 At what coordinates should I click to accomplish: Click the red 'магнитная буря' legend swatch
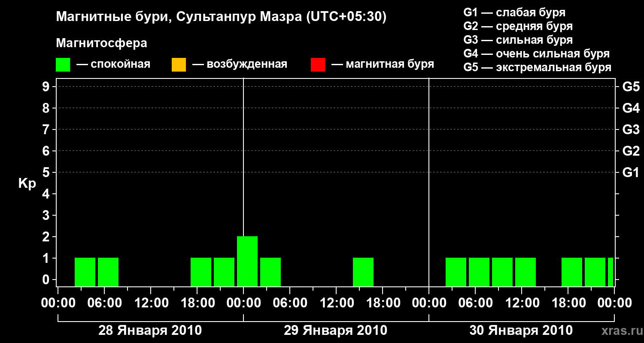318,65
